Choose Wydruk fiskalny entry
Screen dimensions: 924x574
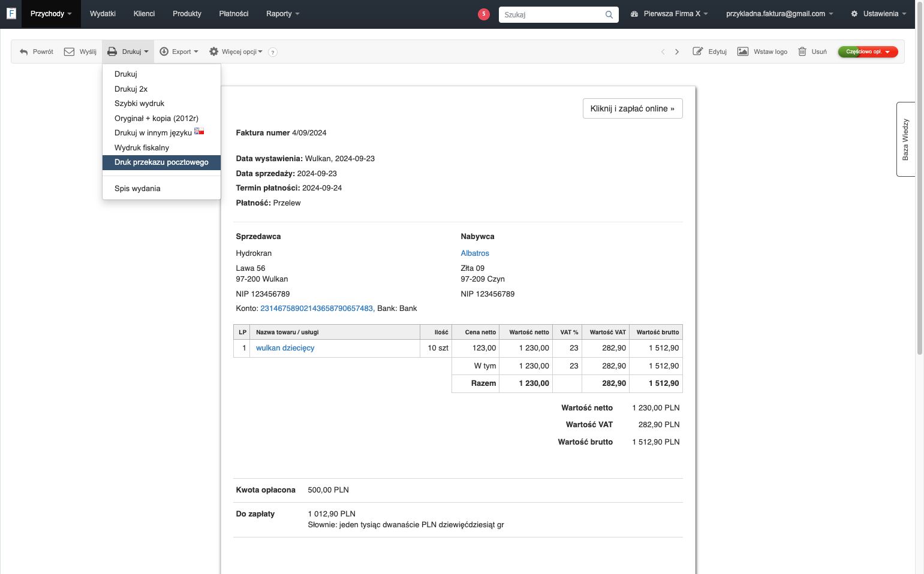(x=161, y=148)
